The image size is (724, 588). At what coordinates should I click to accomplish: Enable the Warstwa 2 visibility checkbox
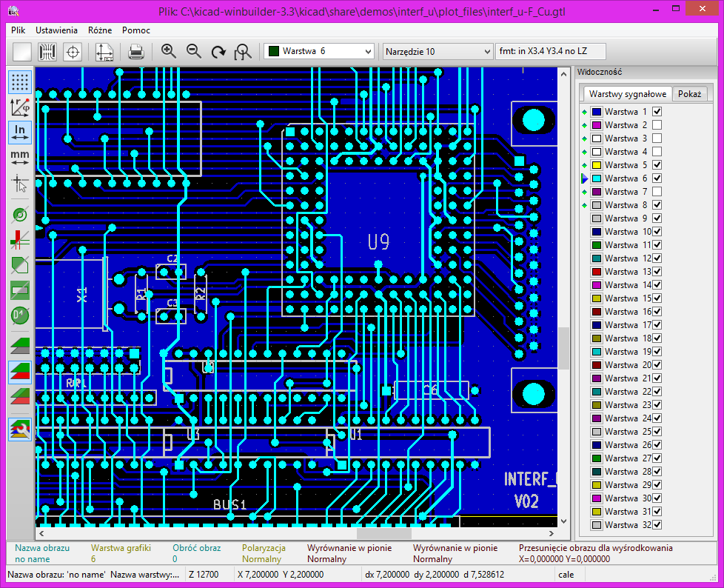pos(657,124)
